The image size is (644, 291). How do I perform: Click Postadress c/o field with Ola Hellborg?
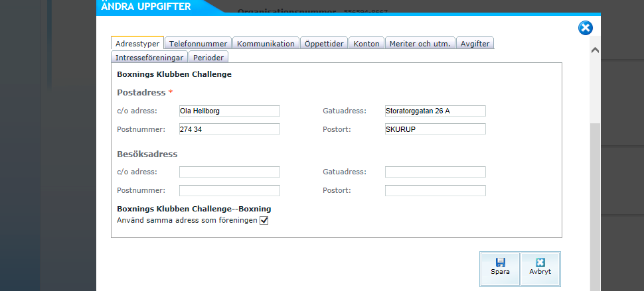click(x=230, y=111)
